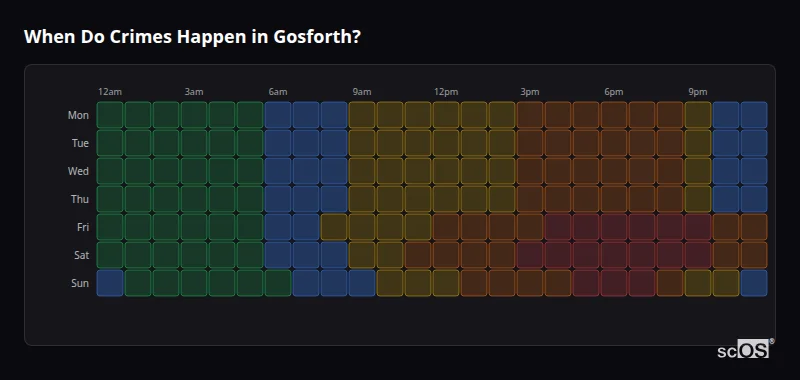Choose the Thursday 9pm heatmap cell

[698, 199]
